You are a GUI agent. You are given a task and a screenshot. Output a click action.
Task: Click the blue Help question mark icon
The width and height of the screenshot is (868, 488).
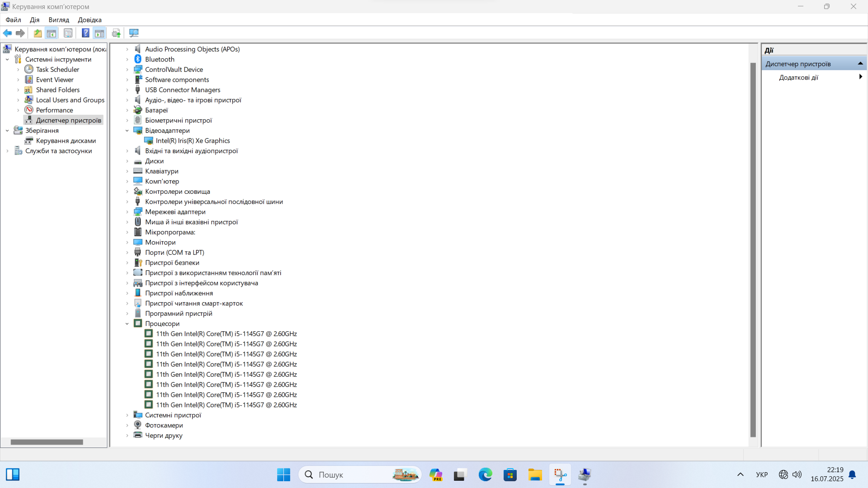click(85, 33)
